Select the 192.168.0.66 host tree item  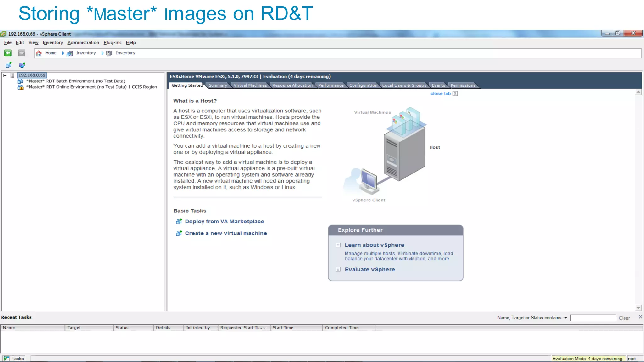coord(32,75)
